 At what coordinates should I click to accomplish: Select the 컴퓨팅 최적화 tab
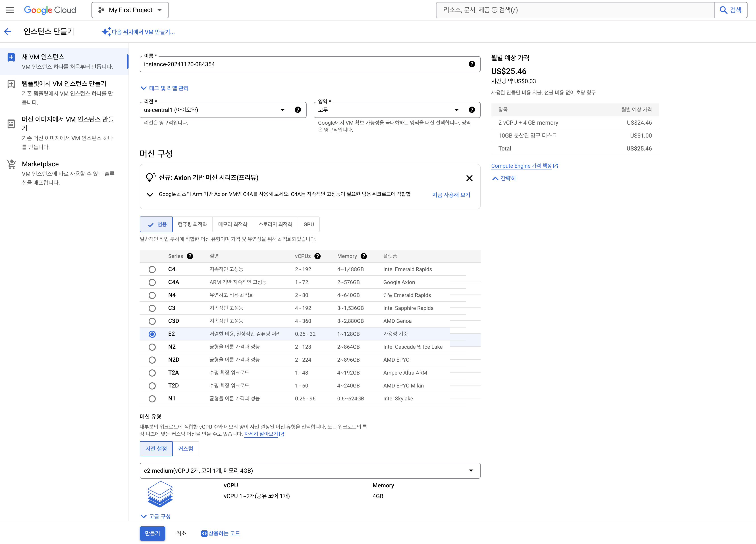tap(192, 225)
